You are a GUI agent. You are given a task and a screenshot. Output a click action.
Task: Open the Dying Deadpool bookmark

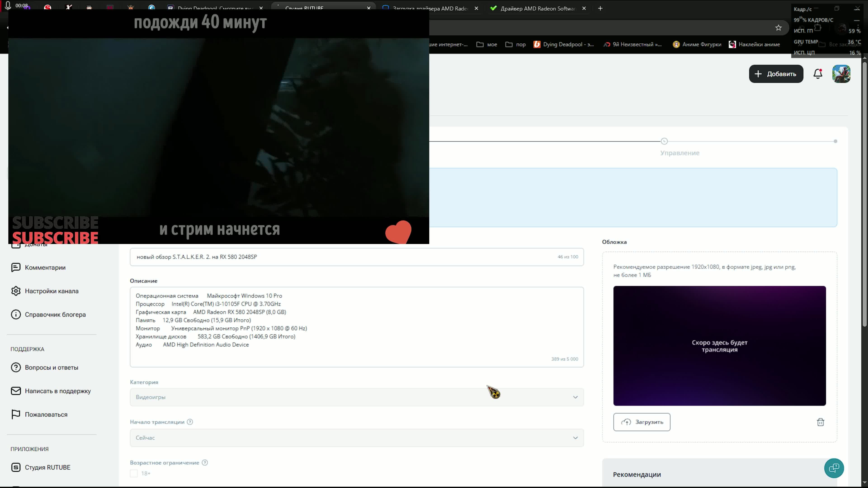[x=564, y=45]
